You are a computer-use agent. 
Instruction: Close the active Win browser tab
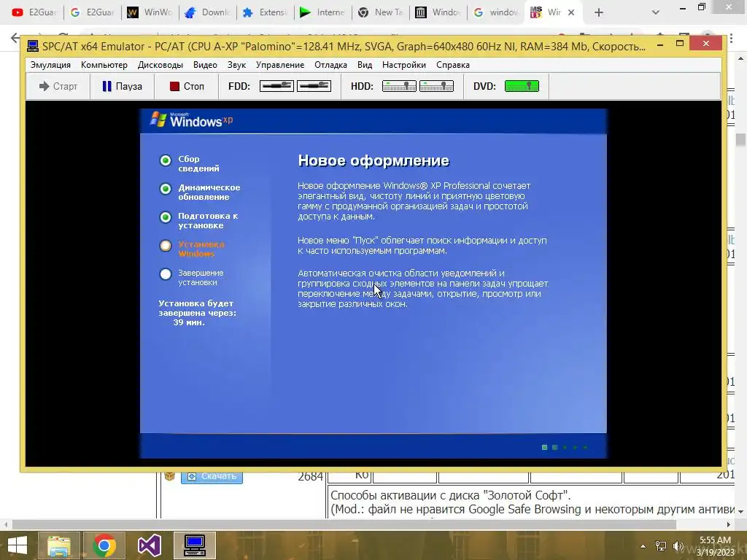pos(570,13)
